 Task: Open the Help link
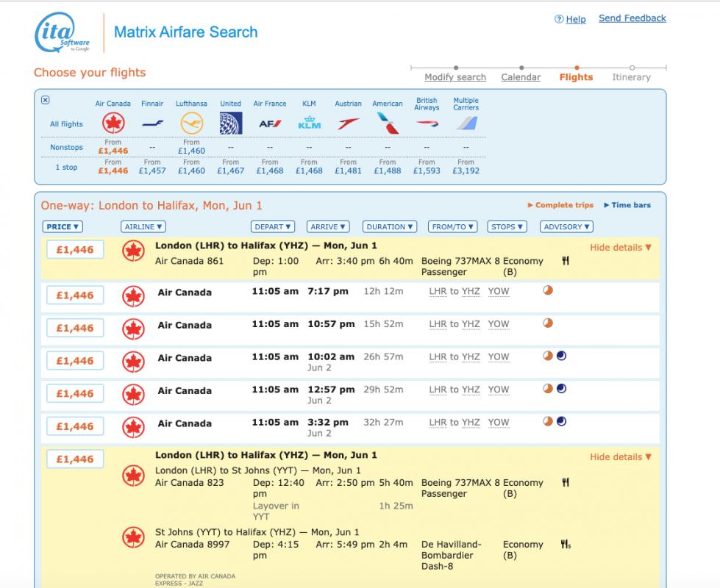(576, 19)
